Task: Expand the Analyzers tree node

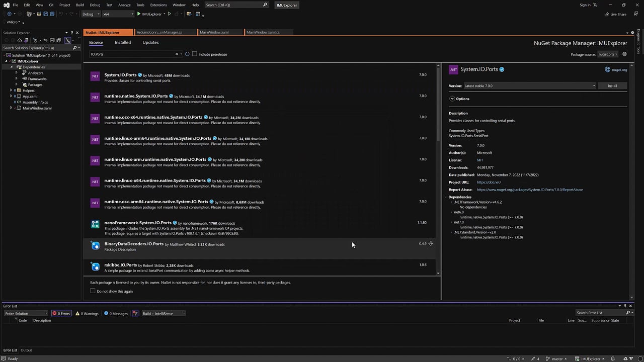Action: pos(16,73)
